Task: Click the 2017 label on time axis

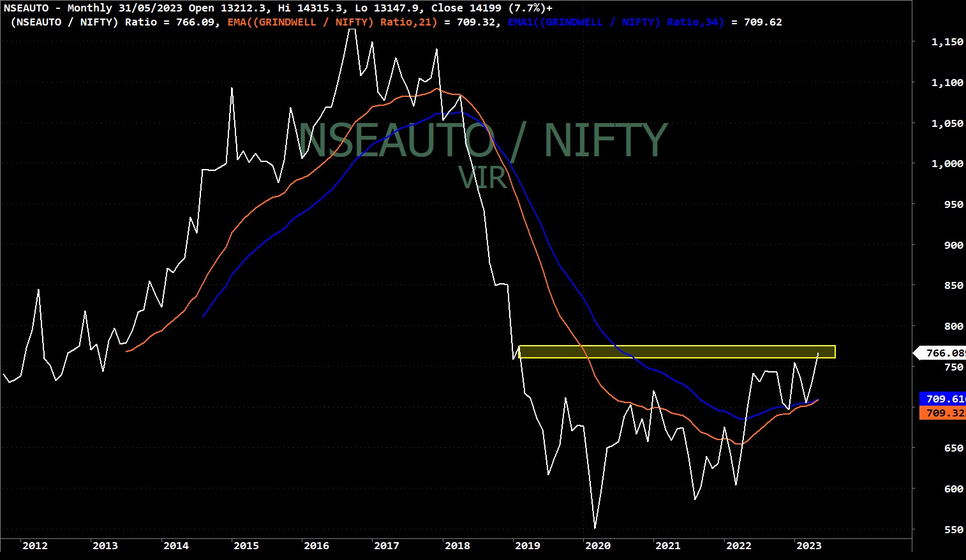Action: tap(387, 545)
